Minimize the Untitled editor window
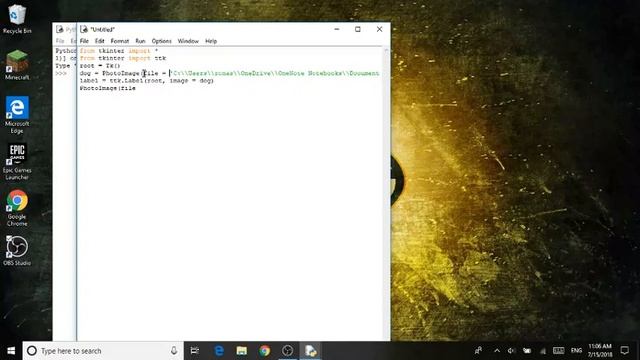Viewport: 640px width, 360px height. pyautogui.click(x=337, y=29)
